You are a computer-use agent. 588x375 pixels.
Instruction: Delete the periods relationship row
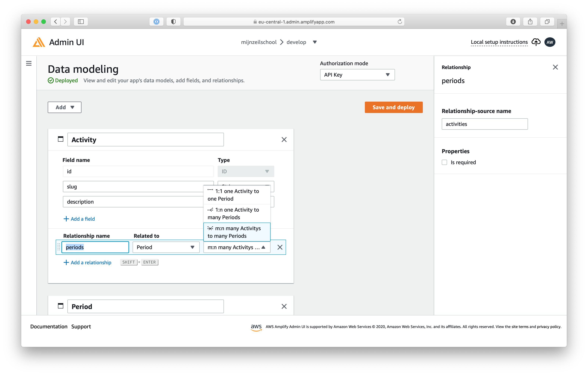pos(280,247)
